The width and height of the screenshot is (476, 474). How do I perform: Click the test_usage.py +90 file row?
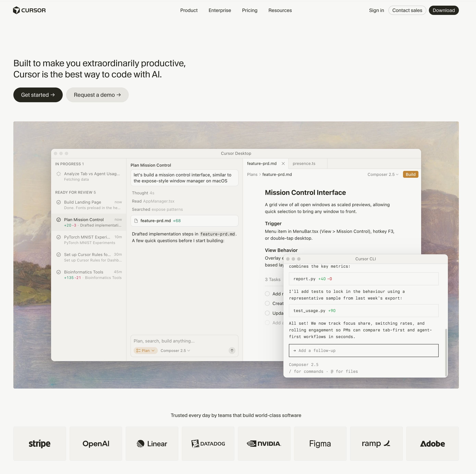[x=363, y=310]
